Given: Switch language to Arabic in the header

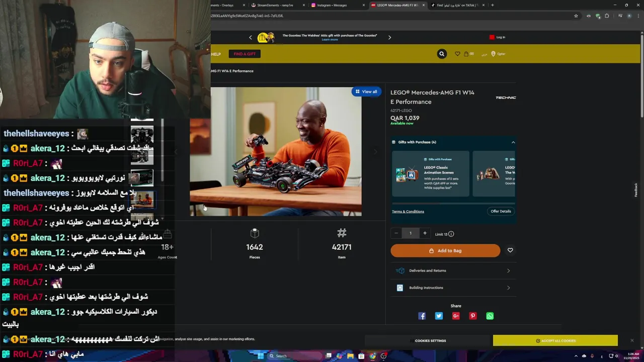Looking at the screenshot, I should [x=484, y=54].
